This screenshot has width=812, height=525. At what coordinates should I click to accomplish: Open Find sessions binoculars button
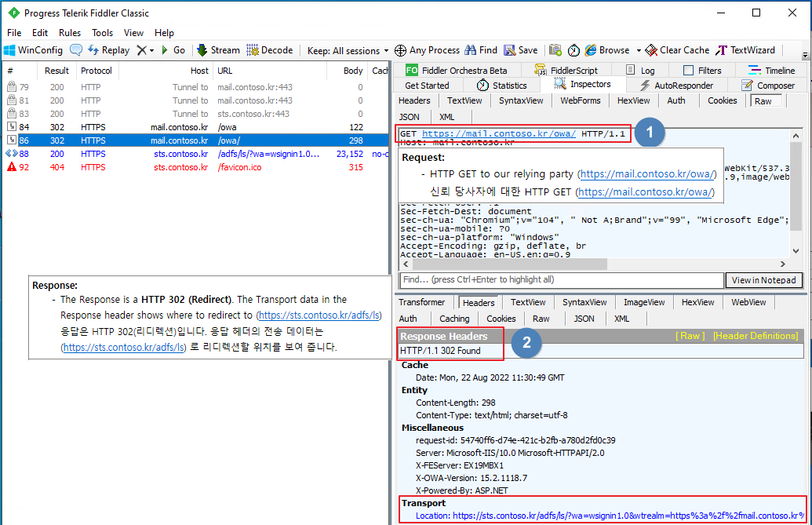coord(481,50)
